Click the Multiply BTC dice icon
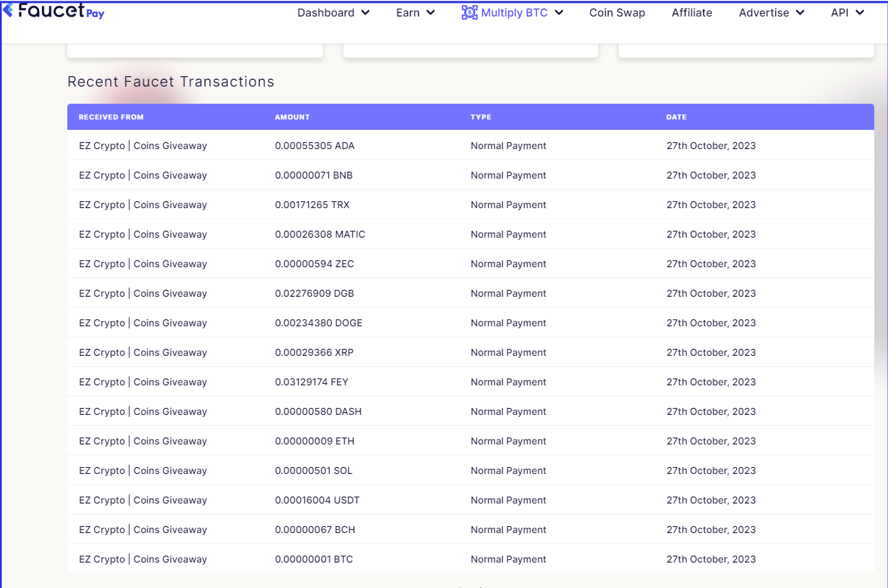Image resolution: width=888 pixels, height=588 pixels. pyautogui.click(x=470, y=12)
